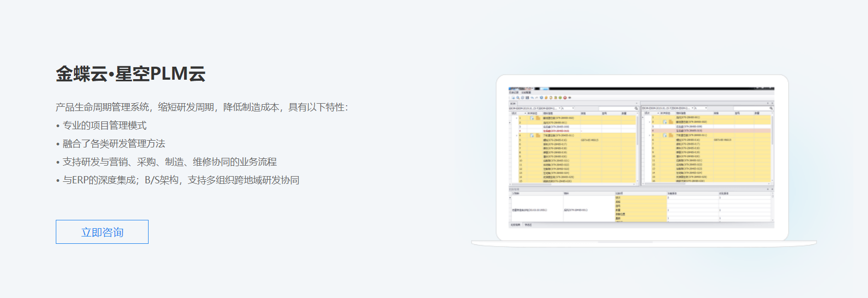Click the search magnifier in the right BOM panel

point(771,108)
